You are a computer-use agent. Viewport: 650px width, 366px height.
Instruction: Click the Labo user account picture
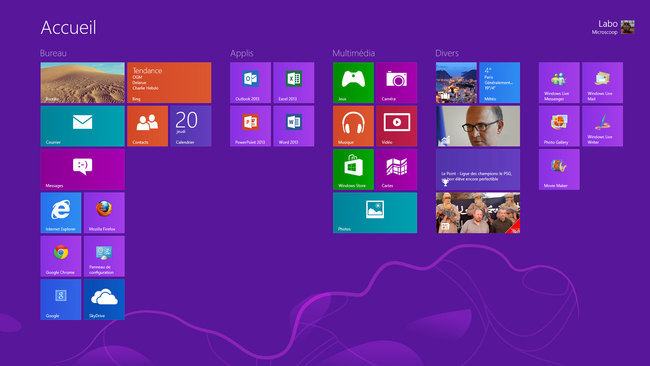(x=628, y=27)
